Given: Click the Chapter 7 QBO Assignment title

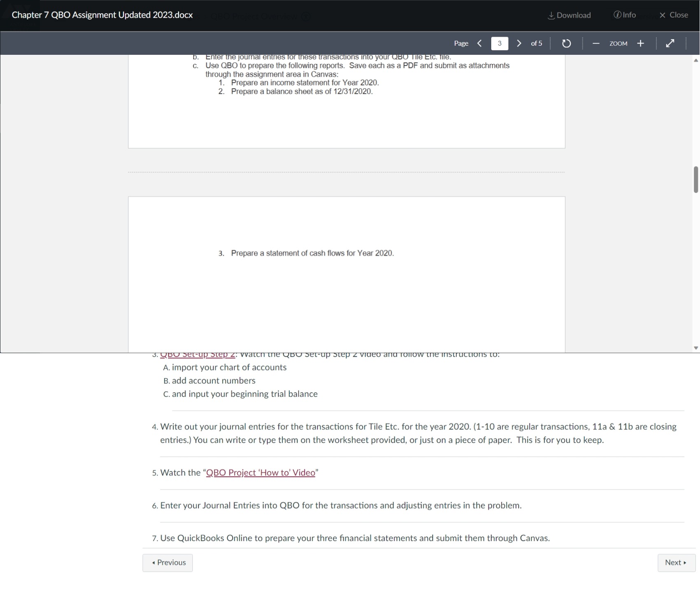Looking at the screenshot, I should (102, 15).
